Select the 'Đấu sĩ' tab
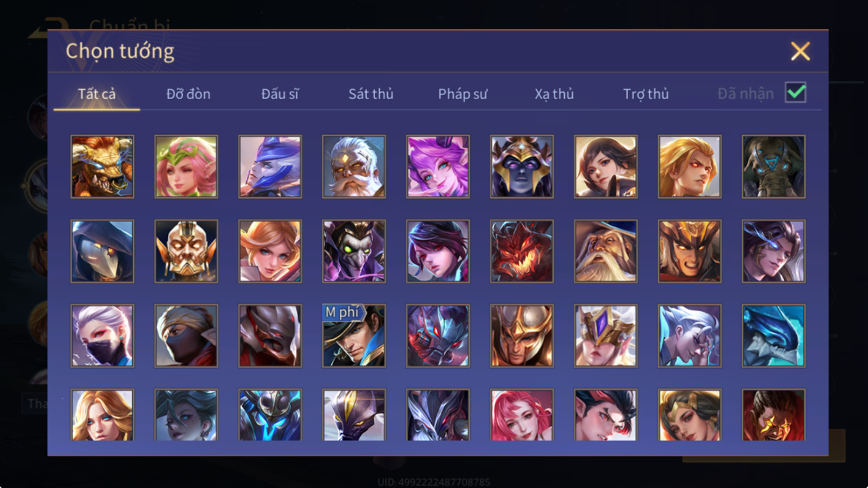Viewport: 868px width, 488px height. pyautogui.click(x=280, y=94)
